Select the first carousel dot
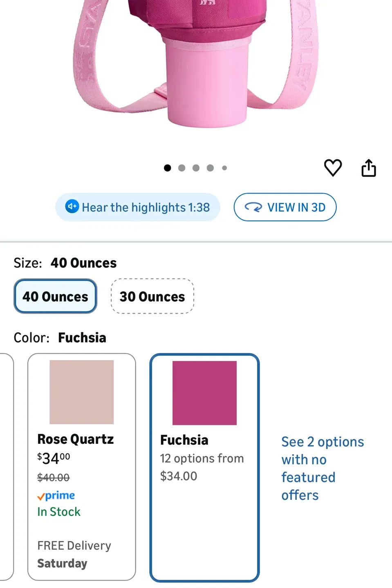Viewport: 392px width, 588px height. [x=167, y=167]
